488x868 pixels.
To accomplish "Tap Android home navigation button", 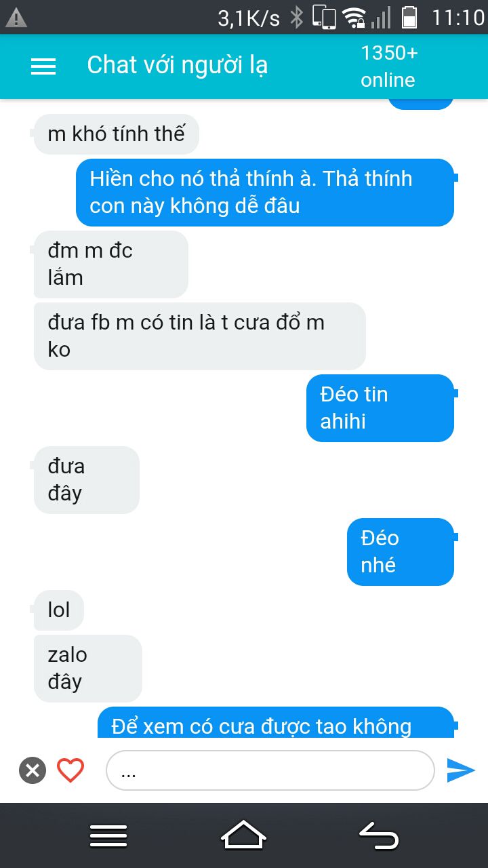I will [243, 835].
